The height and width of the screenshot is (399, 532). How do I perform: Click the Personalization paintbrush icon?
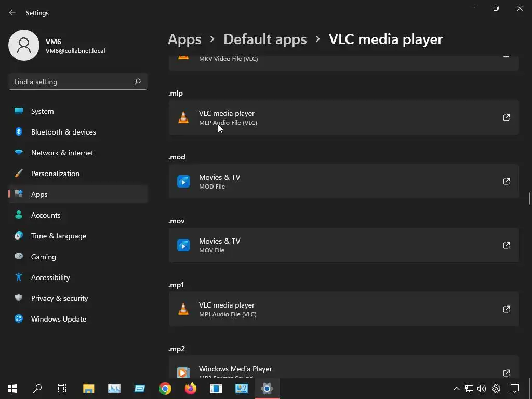pos(19,174)
